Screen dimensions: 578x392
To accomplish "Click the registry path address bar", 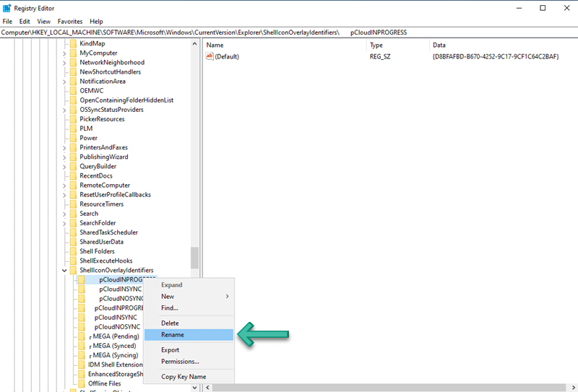I will [289, 32].
